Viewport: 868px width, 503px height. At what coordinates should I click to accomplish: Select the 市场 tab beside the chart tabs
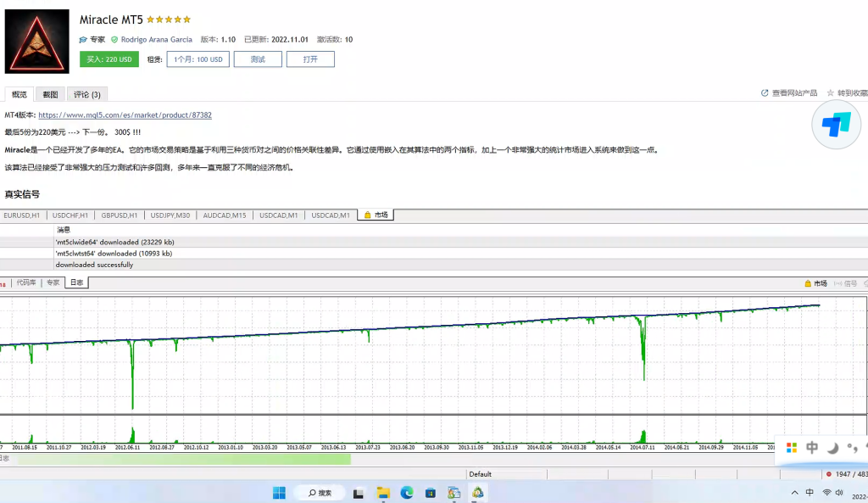pos(376,215)
